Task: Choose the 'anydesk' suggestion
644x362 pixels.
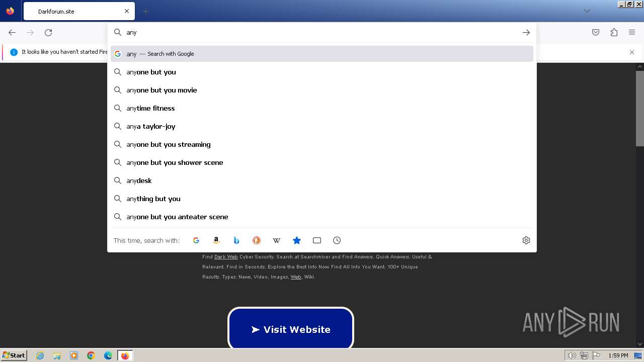Action: pos(322,180)
